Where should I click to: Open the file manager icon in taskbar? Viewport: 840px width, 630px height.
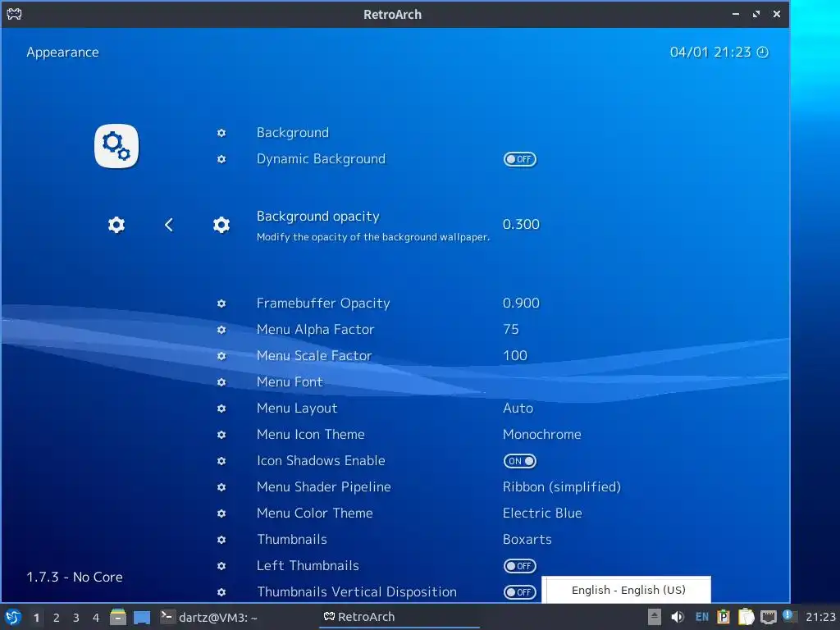[118, 617]
